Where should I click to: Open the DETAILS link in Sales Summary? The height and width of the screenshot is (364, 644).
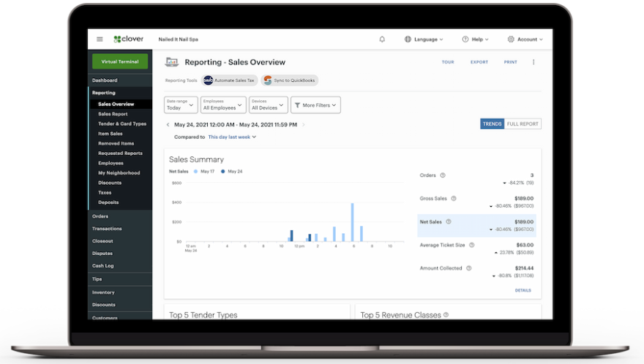tap(523, 290)
